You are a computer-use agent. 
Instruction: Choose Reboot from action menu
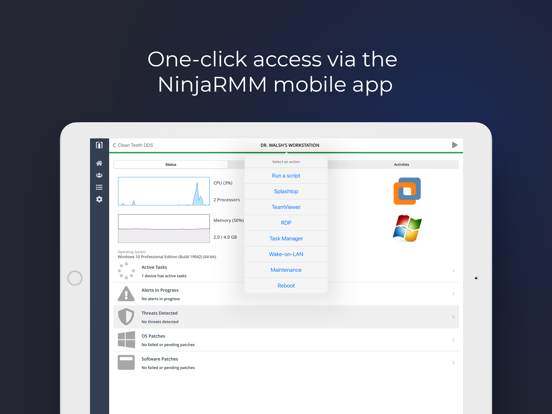click(286, 286)
